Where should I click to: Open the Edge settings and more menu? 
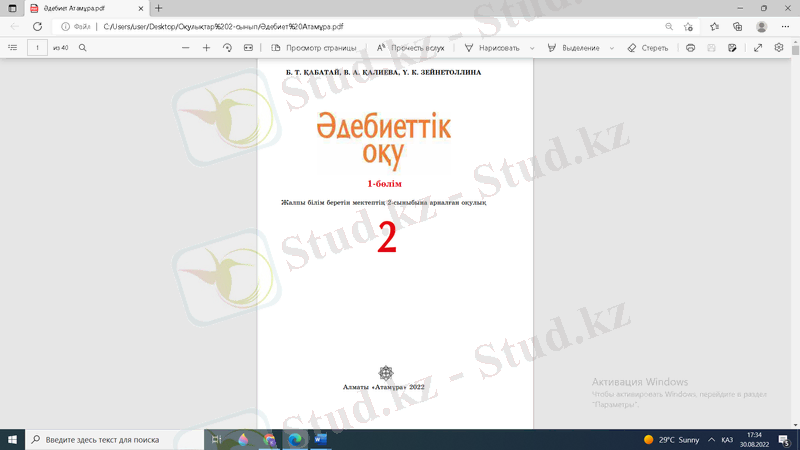pos(785,26)
